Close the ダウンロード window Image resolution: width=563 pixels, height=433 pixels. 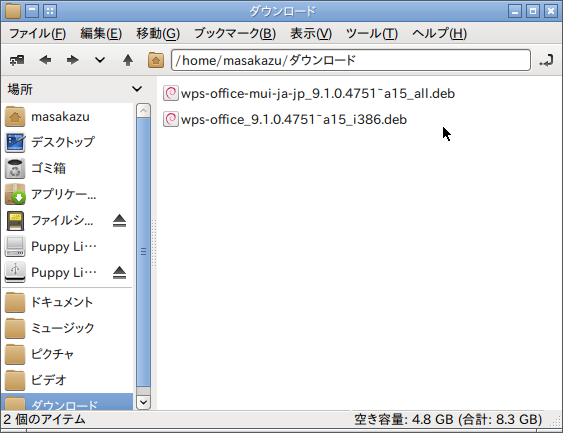click(551, 11)
